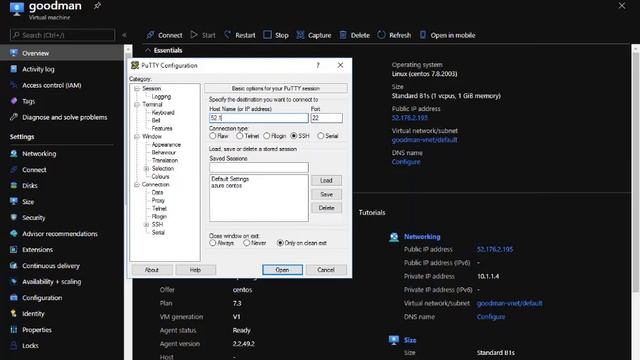Click the Load button for saved sessions
The image size is (640, 360).
click(326, 180)
